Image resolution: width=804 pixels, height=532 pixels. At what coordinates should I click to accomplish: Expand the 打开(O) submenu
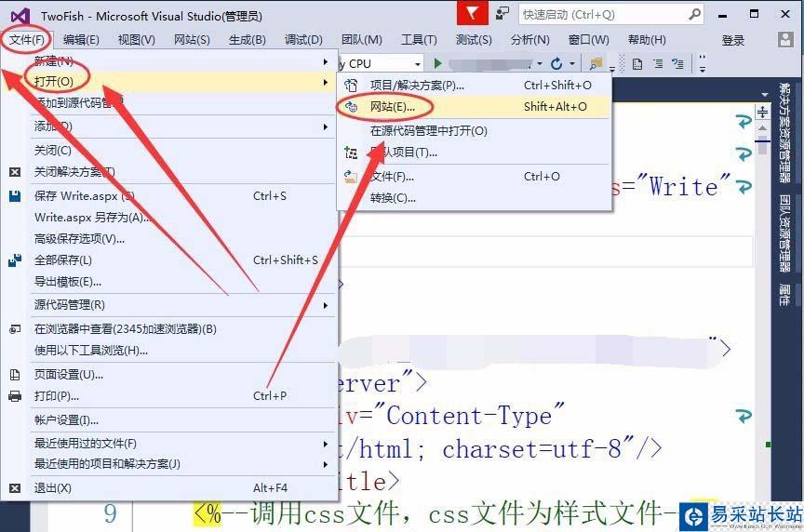[169, 82]
